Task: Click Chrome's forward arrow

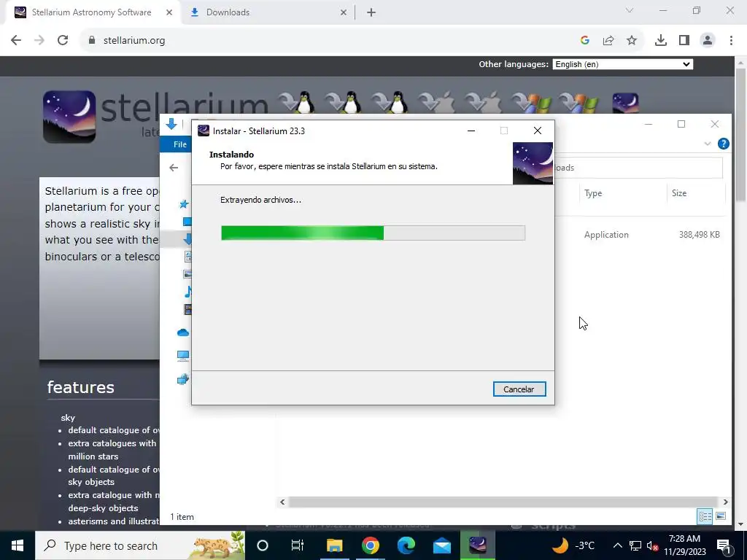Action: [x=39, y=41]
